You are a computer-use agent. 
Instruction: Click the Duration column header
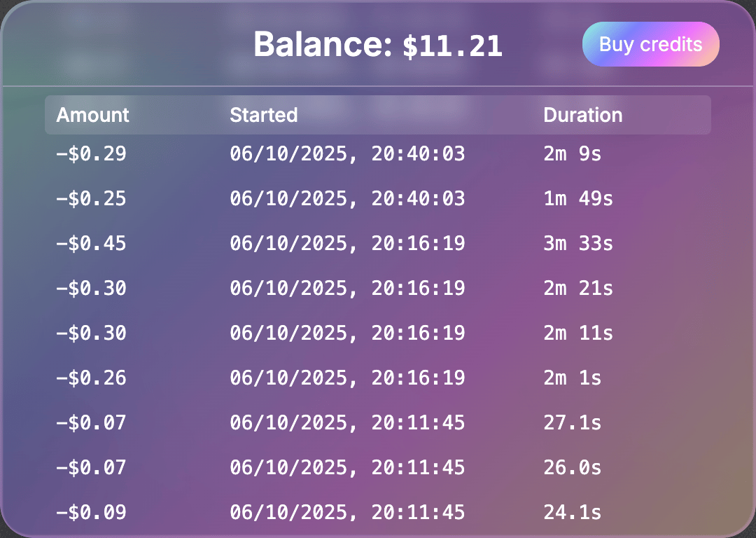[x=582, y=115]
